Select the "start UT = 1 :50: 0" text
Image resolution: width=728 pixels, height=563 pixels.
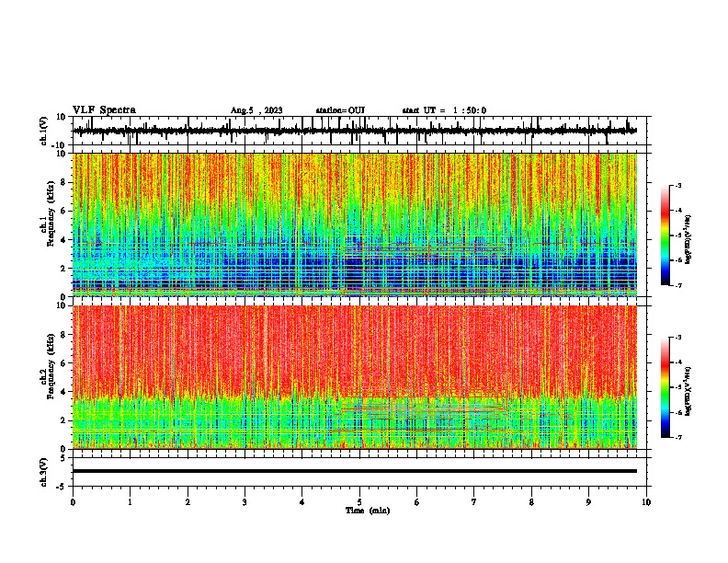click(444, 110)
